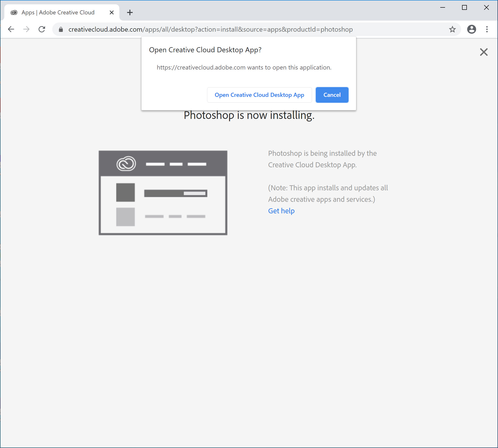
Task: Open a new browser tab
Action: 130,12
